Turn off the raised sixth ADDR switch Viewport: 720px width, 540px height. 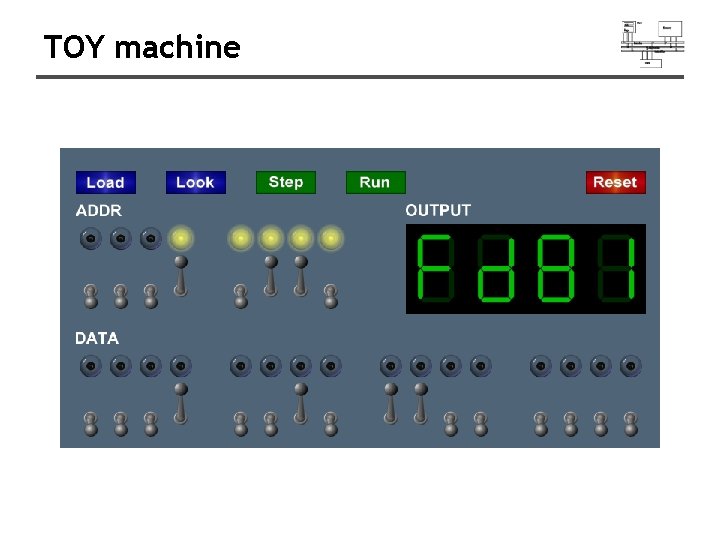pyautogui.click(x=271, y=276)
